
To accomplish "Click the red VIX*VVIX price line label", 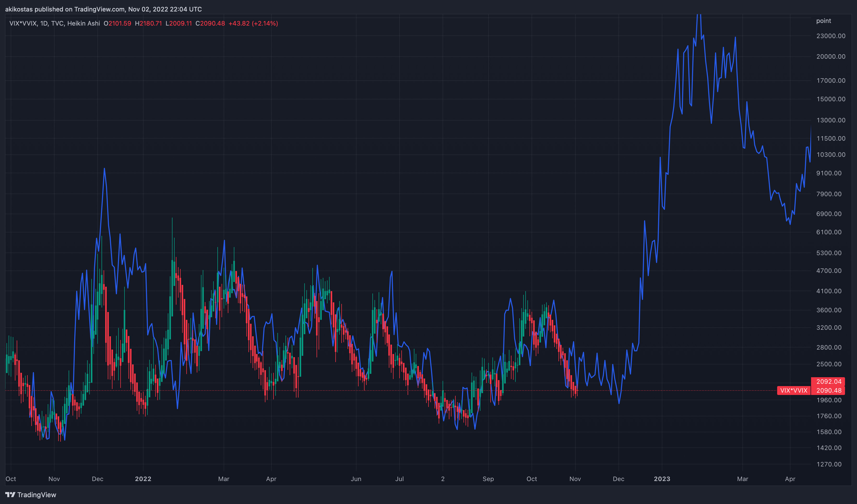I will point(794,391).
